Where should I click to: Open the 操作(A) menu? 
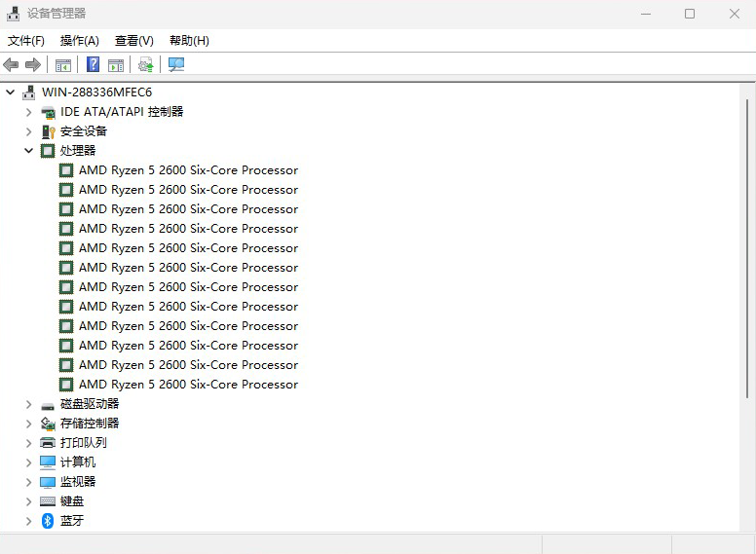point(80,41)
